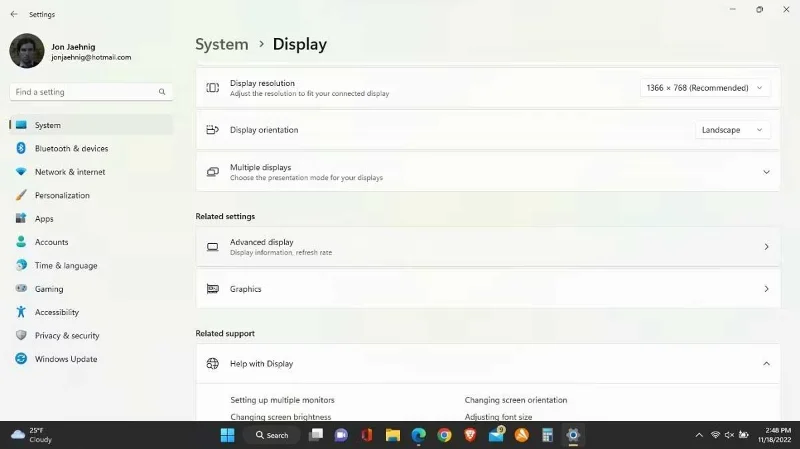Select System in the sidebar
The width and height of the screenshot is (800, 449).
click(91, 125)
